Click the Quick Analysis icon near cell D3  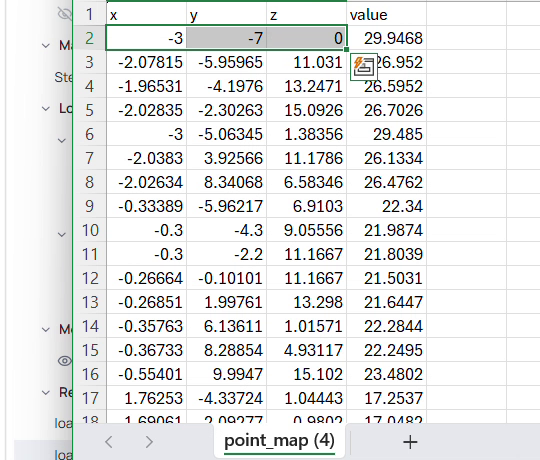click(x=364, y=67)
